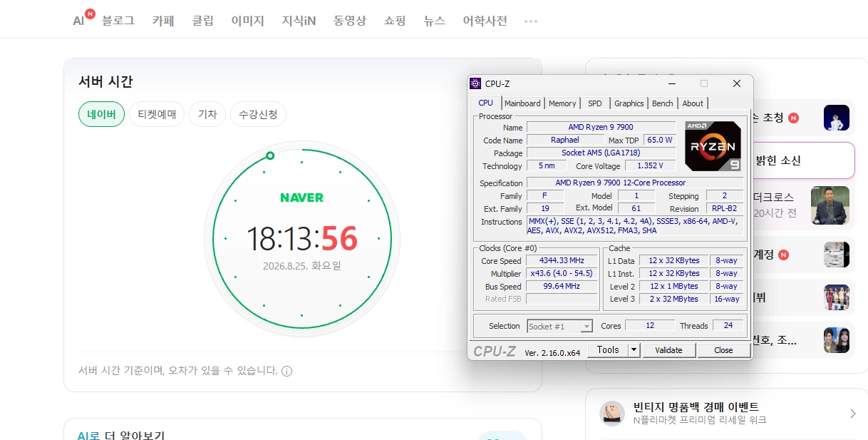Open the 어학사전 search category
The width and height of the screenshot is (868, 440).
pos(485,21)
